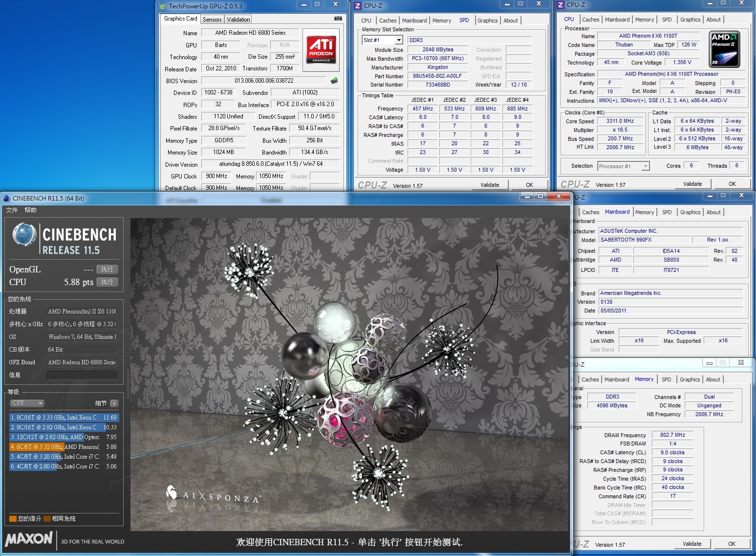Open the CPU ranking type dropdown
The height and width of the screenshot is (556, 756).
coord(27,403)
